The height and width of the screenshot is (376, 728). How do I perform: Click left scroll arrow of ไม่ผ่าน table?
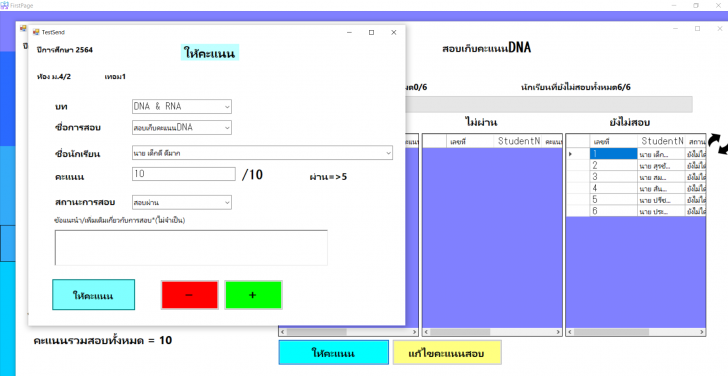click(x=427, y=332)
